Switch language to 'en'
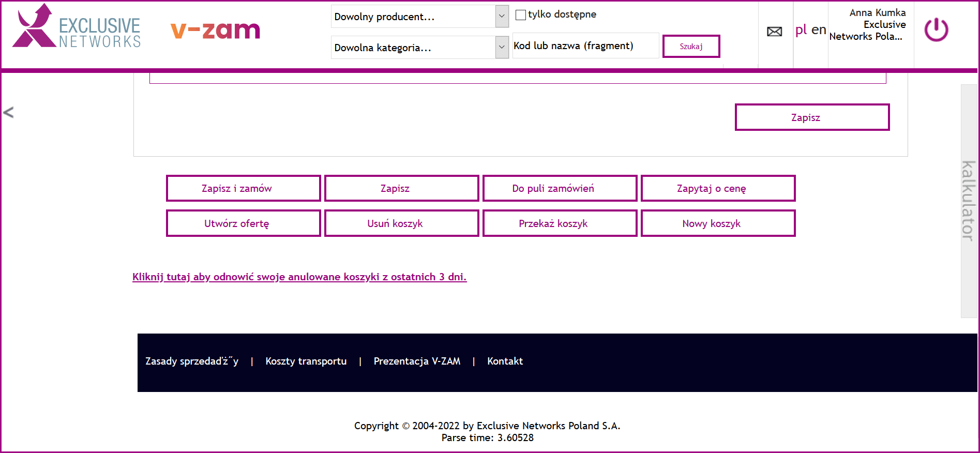Viewport: 980px width, 453px height. tap(818, 30)
